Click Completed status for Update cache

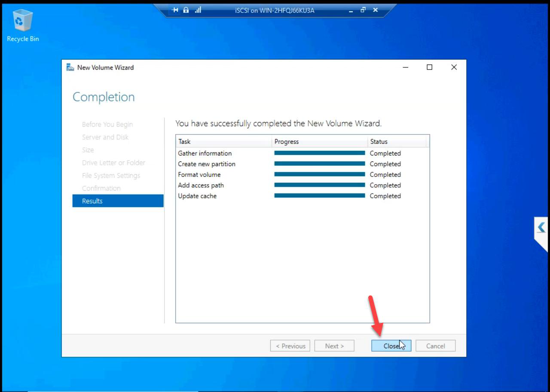(385, 196)
